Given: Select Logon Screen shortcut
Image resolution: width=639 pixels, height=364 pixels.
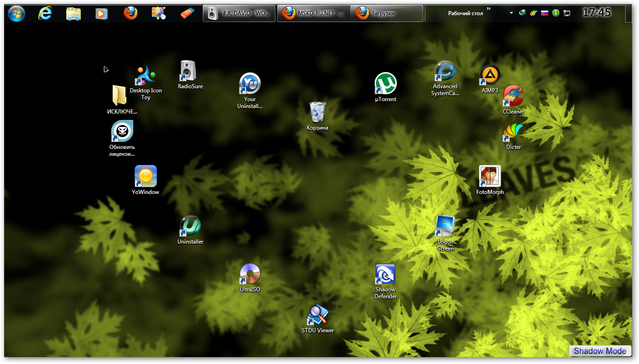Looking at the screenshot, I should tap(445, 233).
